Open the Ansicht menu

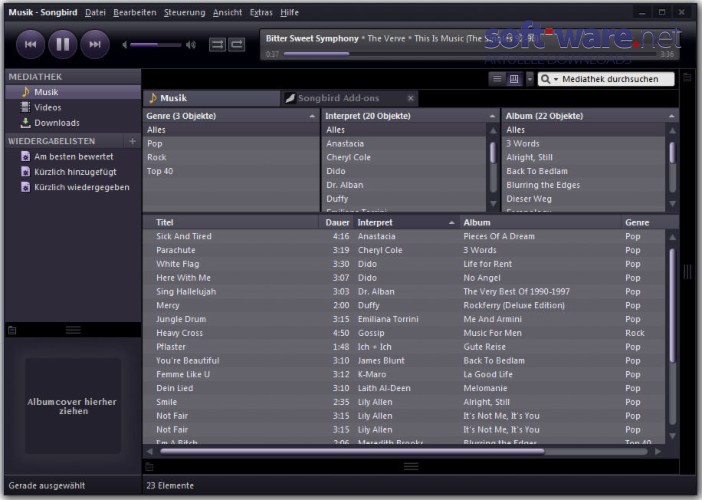(x=227, y=13)
